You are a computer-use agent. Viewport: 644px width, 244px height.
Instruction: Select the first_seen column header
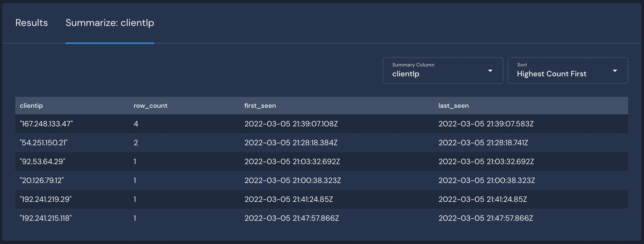[260, 105]
